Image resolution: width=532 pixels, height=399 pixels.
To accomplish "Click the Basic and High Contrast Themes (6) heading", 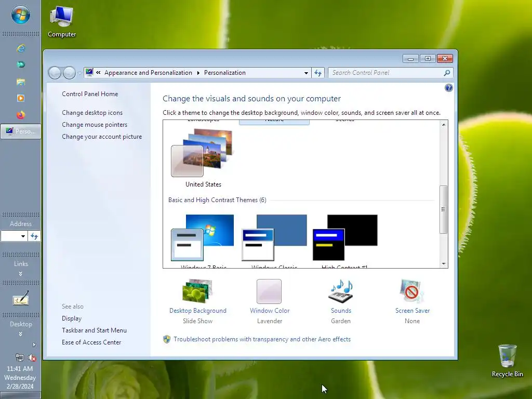I will [x=217, y=200].
